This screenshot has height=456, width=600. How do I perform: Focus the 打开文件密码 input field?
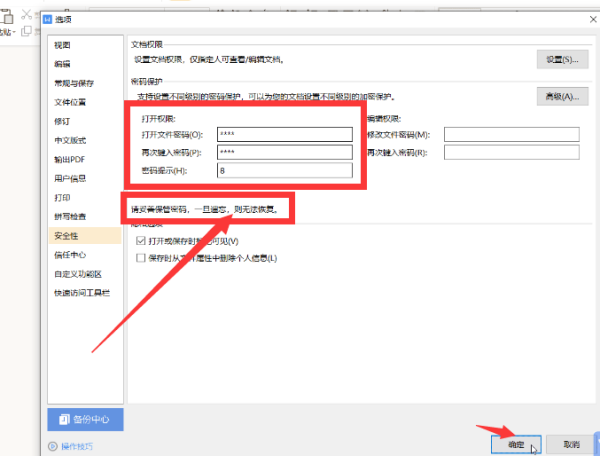[x=285, y=134]
